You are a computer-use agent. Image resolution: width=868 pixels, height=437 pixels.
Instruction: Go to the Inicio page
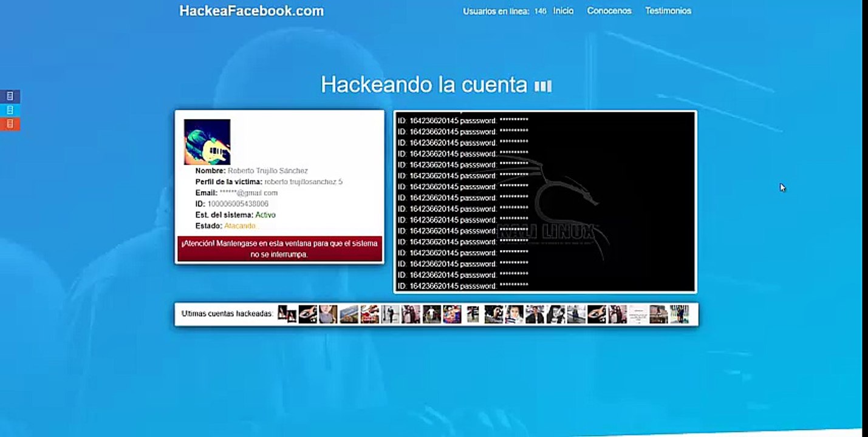point(563,11)
